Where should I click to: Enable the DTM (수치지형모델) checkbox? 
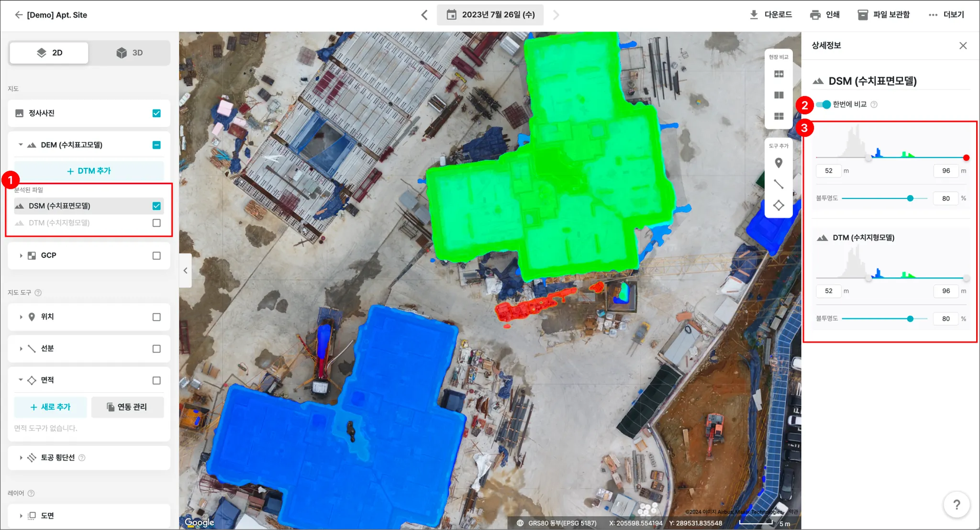156,223
